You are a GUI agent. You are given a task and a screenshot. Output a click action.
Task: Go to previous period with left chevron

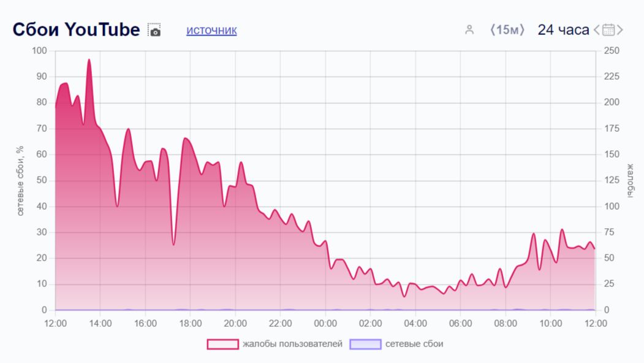[x=597, y=29]
